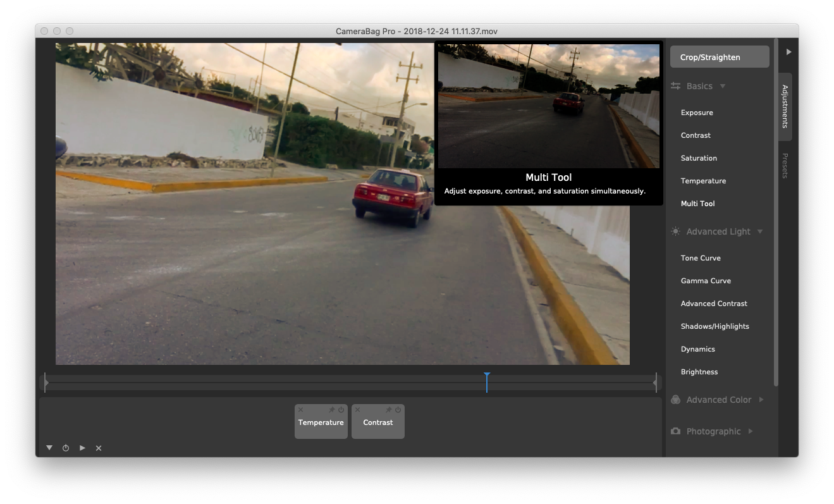Expand the Photographic section arrow

point(751,431)
